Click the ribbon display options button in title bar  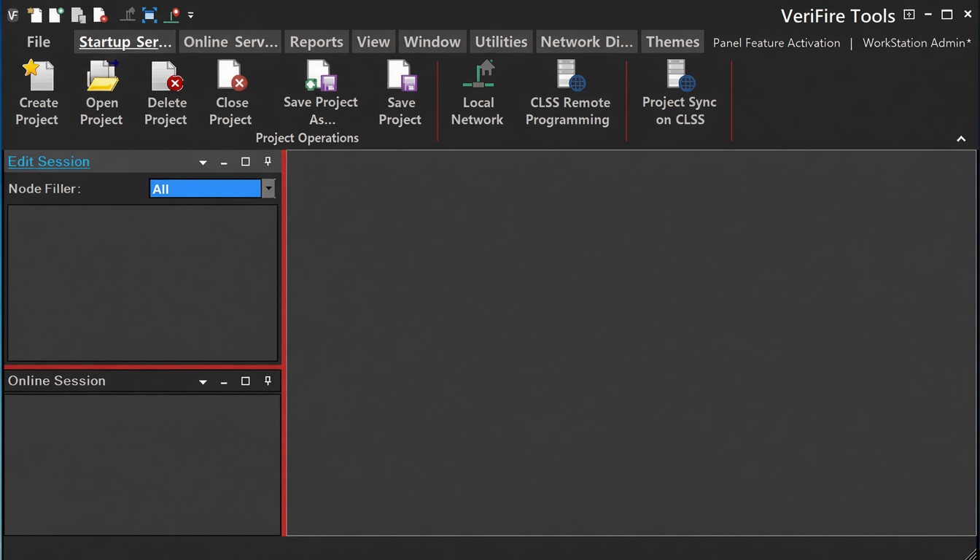point(909,15)
